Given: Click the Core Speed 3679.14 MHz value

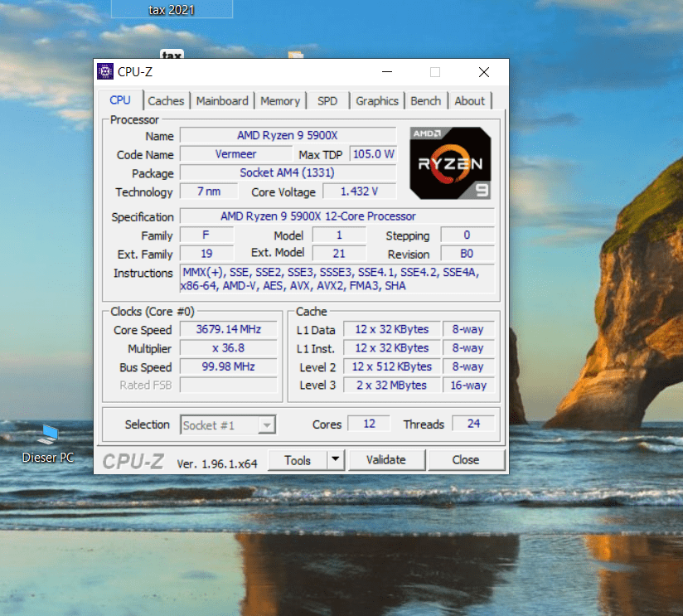Looking at the screenshot, I should pyautogui.click(x=229, y=329).
